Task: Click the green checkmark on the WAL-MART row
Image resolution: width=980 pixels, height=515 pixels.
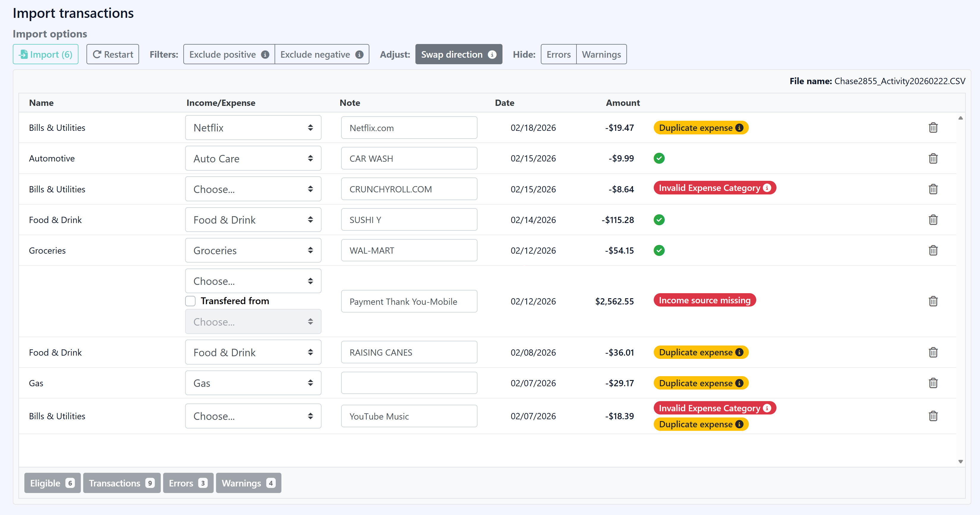Action: click(x=659, y=250)
